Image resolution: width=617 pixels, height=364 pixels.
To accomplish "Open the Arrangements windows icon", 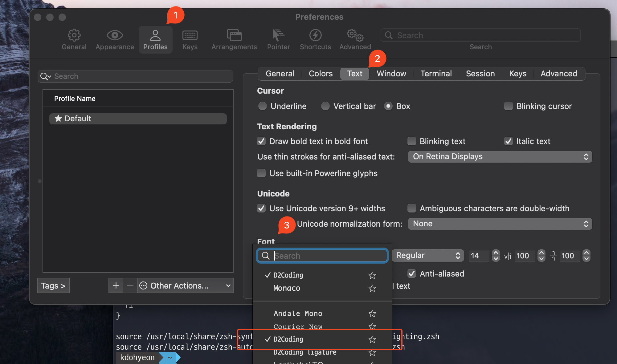I will click(x=234, y=36).
